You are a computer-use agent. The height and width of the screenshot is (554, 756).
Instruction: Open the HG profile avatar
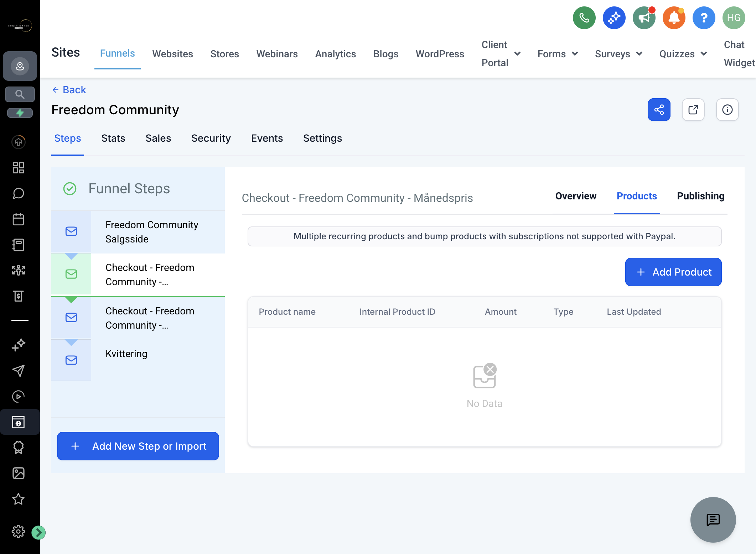734,18
